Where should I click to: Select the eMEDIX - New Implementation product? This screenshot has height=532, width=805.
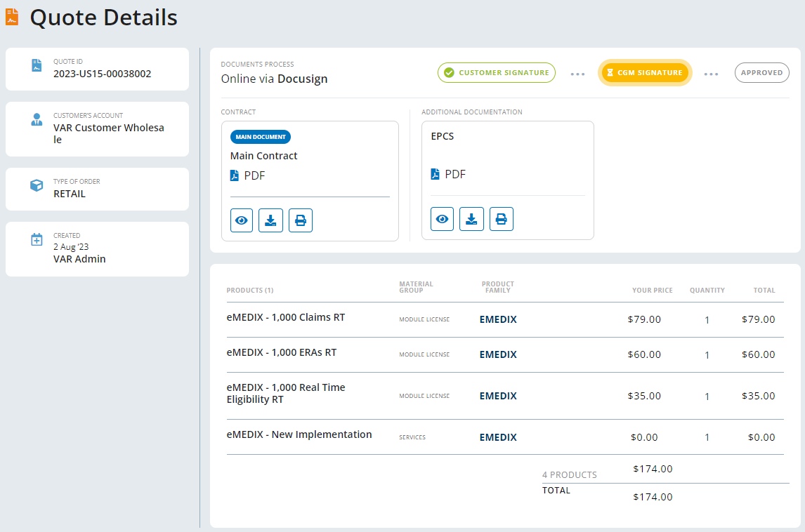299,434
